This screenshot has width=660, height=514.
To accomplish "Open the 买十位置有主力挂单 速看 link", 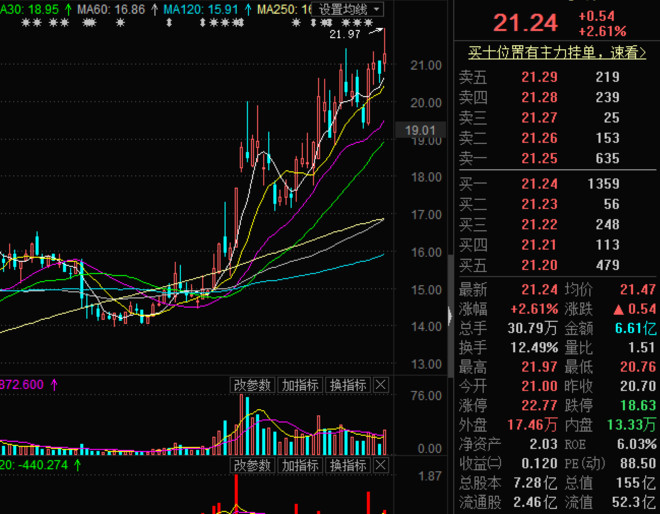I will (x=556, y=53).
